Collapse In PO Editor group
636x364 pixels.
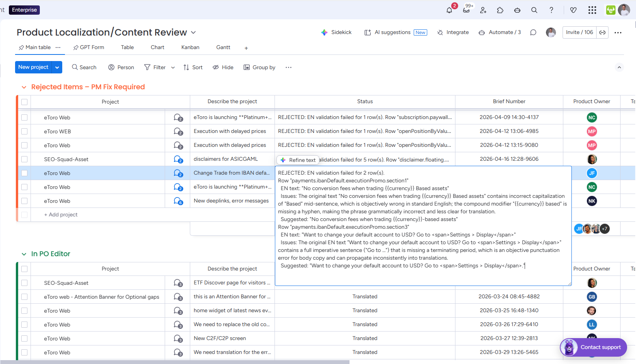[24, 254]
